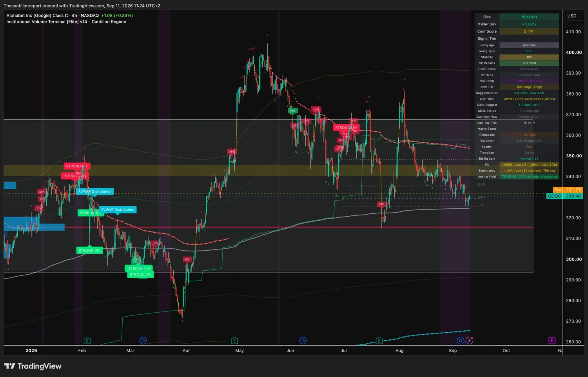Click the red DIV label near the April low
588x377 pixels.
coord(187,259)
